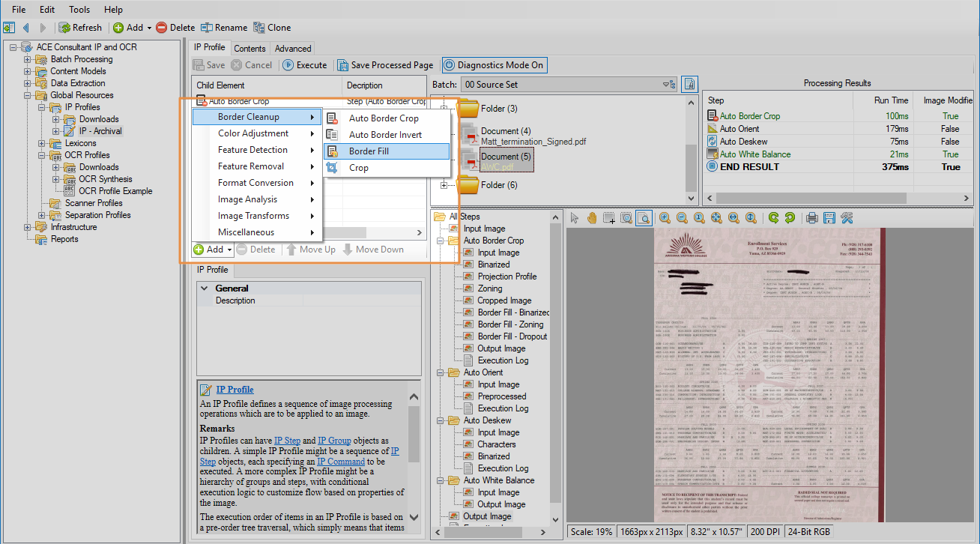Click the save floppy disk icon in viewer toolbar
The height and width of the screenshot is (544, 980).
click(x=829, y=218)
